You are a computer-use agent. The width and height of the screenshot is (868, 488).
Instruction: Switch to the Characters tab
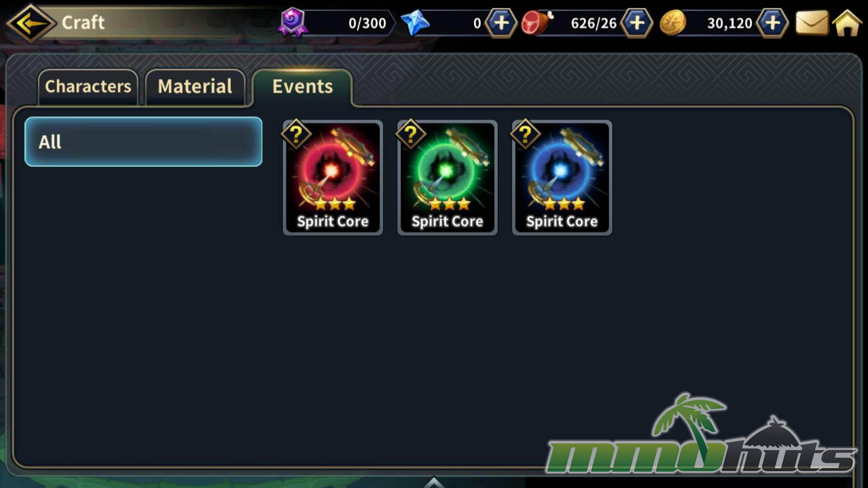(88, 86)
